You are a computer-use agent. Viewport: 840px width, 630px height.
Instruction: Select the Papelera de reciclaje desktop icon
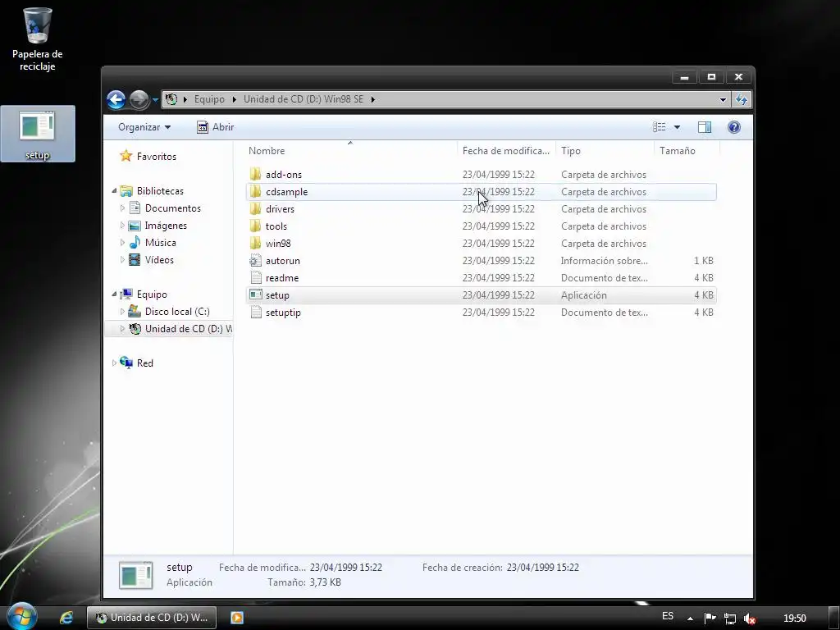click(x=37, y=39)
